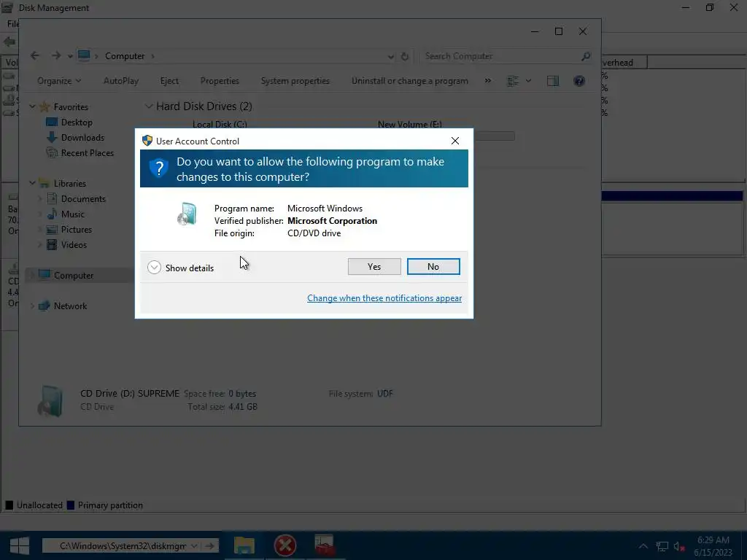
Task: Close the User Account Control dialog
Action: pyautogui.click(x=455, y=141)
